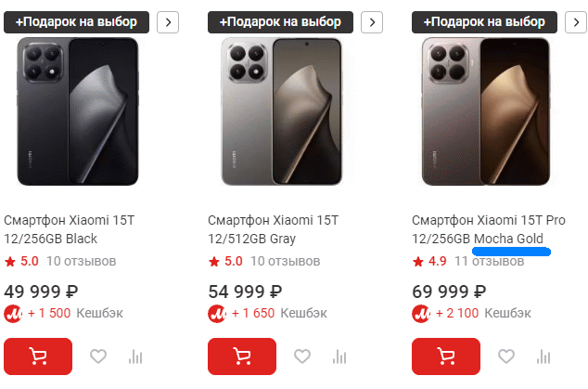Screen dimensions: 588x389
Task: Open Xiaomi 15T Pro 12/256GB Mocha Gold link
Action: [x=488, y=229]
